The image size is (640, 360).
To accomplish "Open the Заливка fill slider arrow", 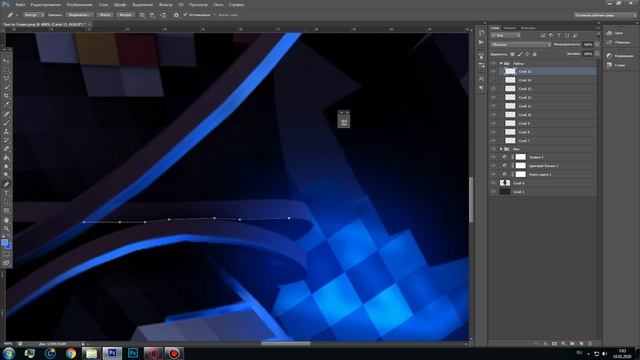I will tap(597, 54).
